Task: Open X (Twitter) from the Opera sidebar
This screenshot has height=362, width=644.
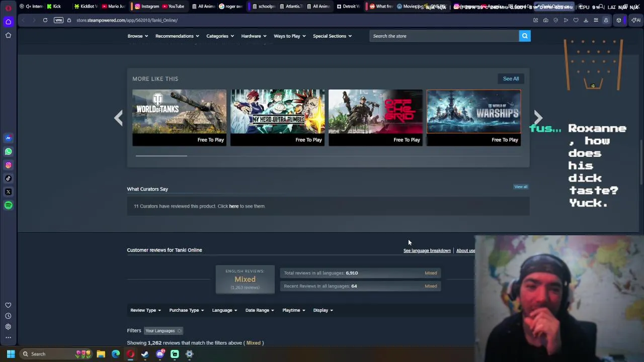Action: tap(8, 192)
